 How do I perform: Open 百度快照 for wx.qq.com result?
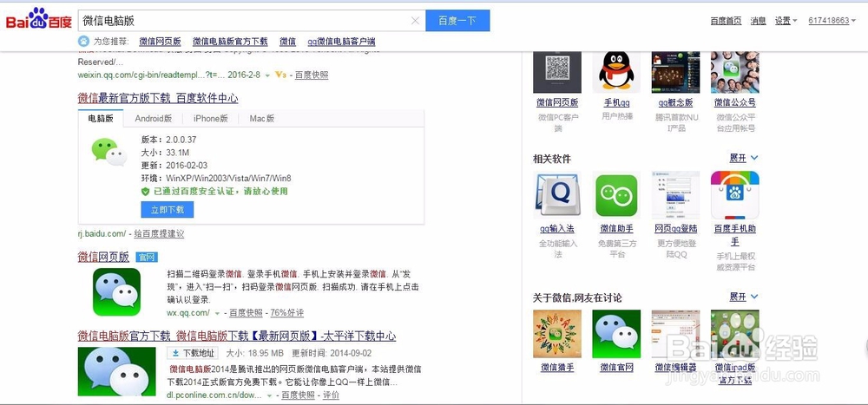pyautogui.click(x=246, y=312)
